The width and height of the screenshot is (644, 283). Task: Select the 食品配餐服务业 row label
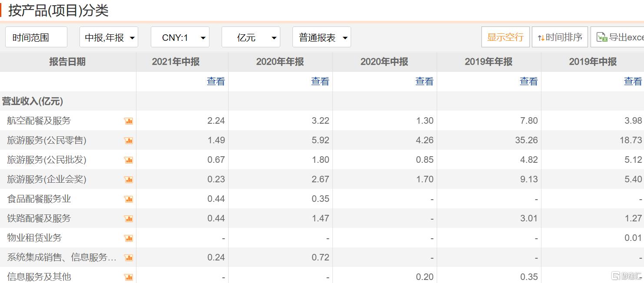click(39, 199)
